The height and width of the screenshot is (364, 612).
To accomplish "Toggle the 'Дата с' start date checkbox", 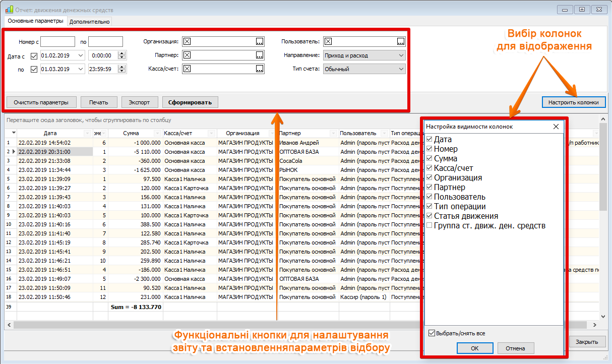I will coord(34,55).
